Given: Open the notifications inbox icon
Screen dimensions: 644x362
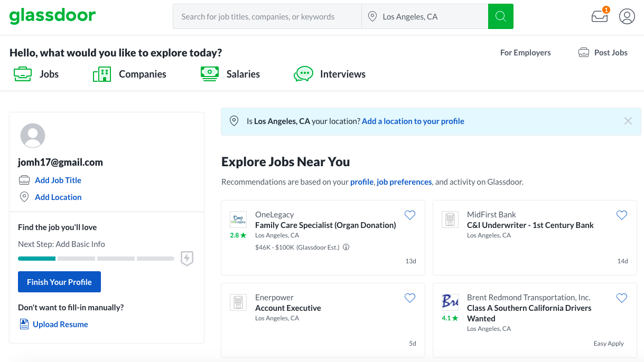Looking at the screenshot, I should click(x=600, y=16).
